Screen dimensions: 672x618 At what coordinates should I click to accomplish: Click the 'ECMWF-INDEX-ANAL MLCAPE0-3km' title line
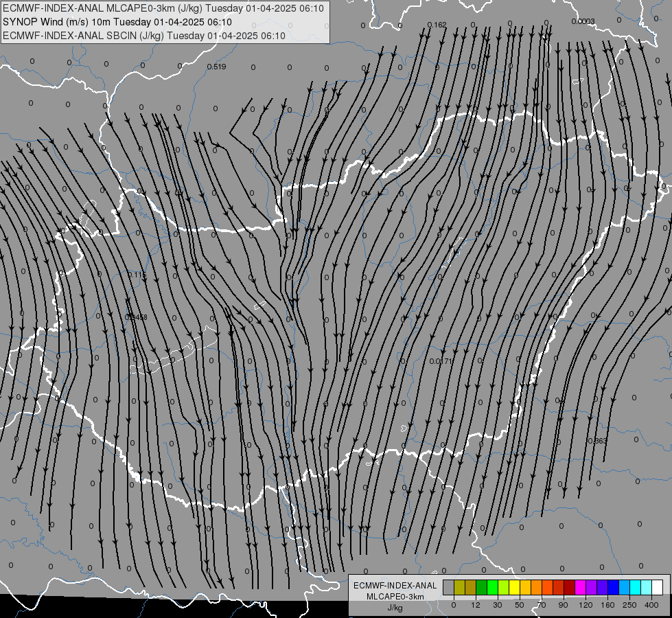point(163,8)
